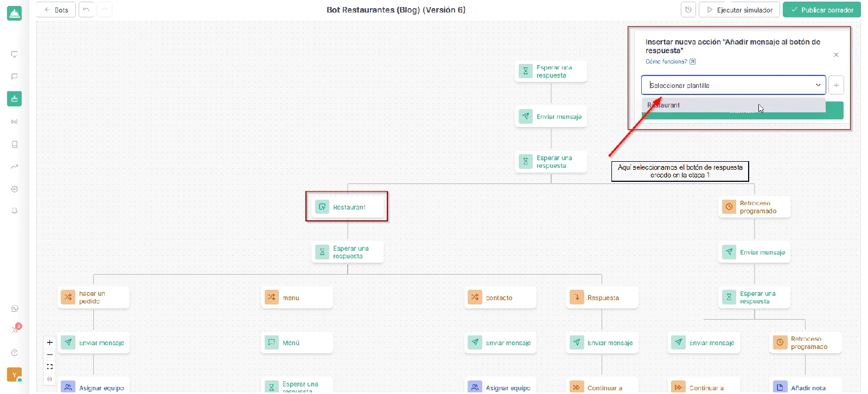Click the plus button beside template dropdown
Viewport: 868px width, 394px height.
[x=836, y=85]
